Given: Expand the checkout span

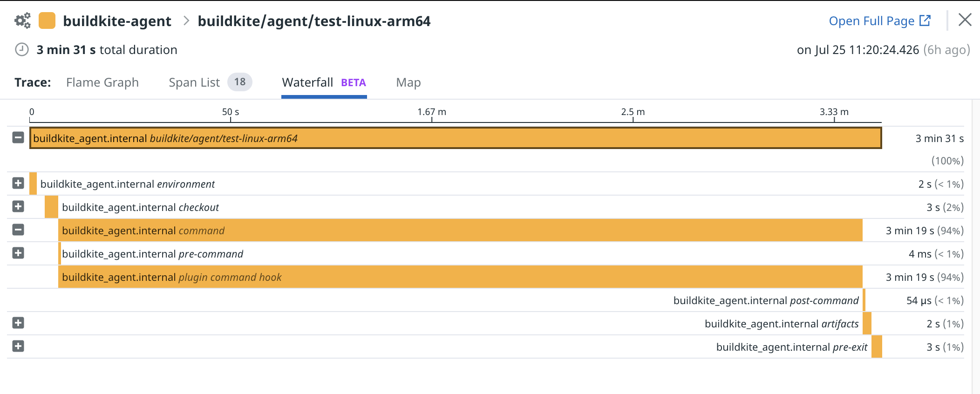Looking at the screenshot, I should coord(18,206).
